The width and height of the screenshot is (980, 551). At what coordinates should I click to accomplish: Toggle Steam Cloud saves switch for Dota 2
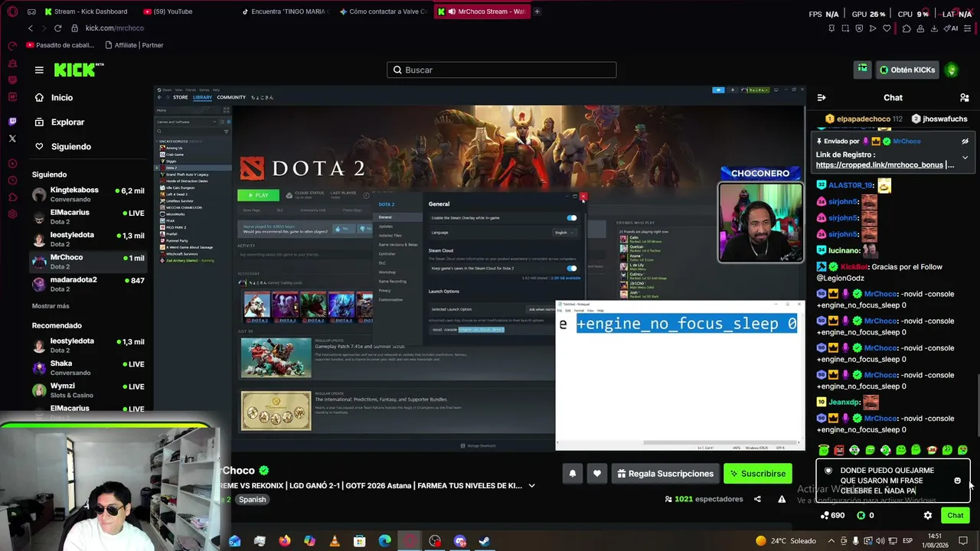tap(572, 269)
